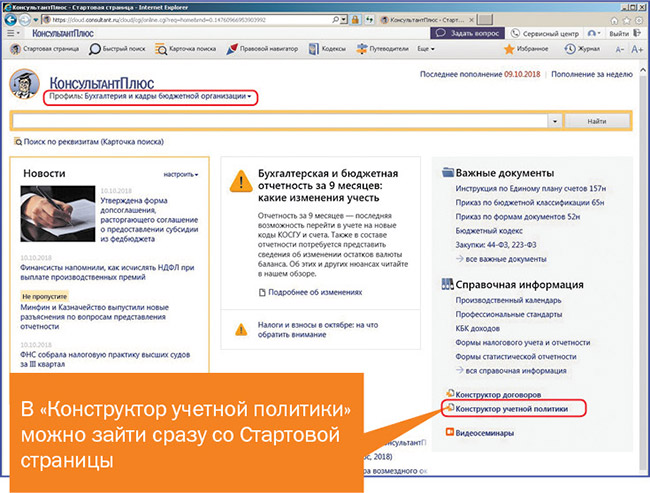
Task: Open Карточка поиска in the toolbar
Action: coord(185,49)
